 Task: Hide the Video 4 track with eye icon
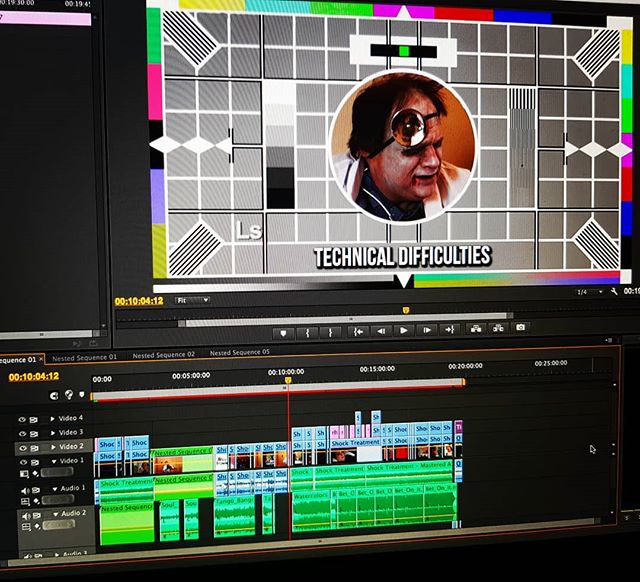(22, 419)
